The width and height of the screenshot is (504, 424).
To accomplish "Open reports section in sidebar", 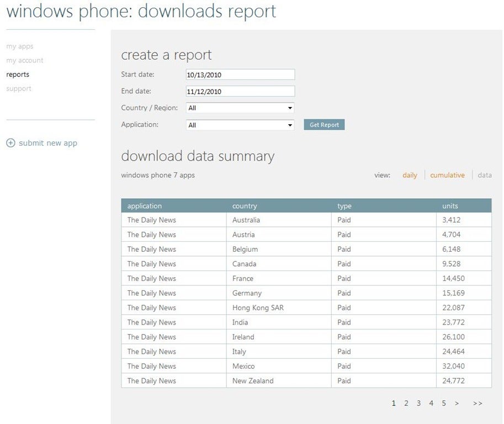I will 18,75.
